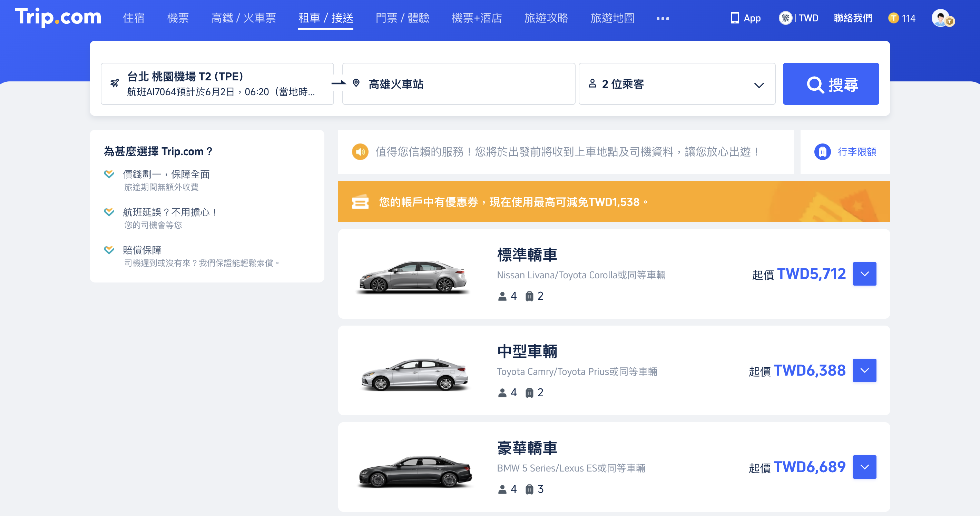Expand the 豪華轎車 TWD6,689 options
The image size is (980, 516).
pos(864,467)
